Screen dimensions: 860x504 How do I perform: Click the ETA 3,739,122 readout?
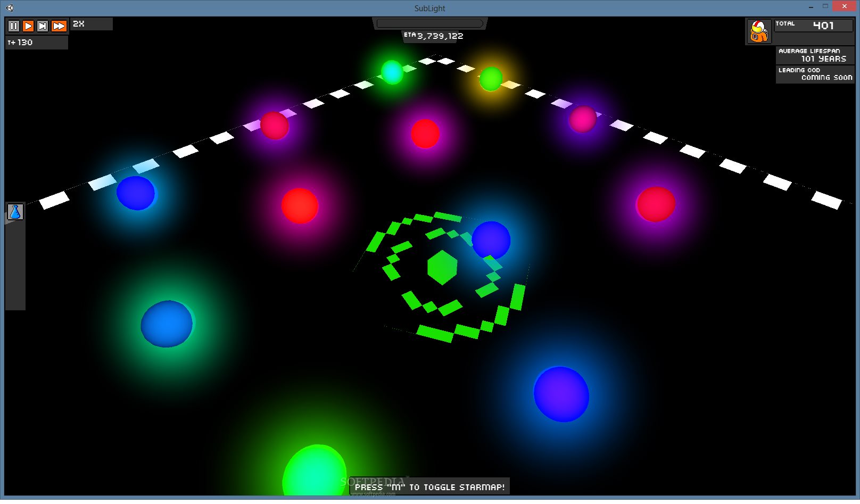point(433,36)
